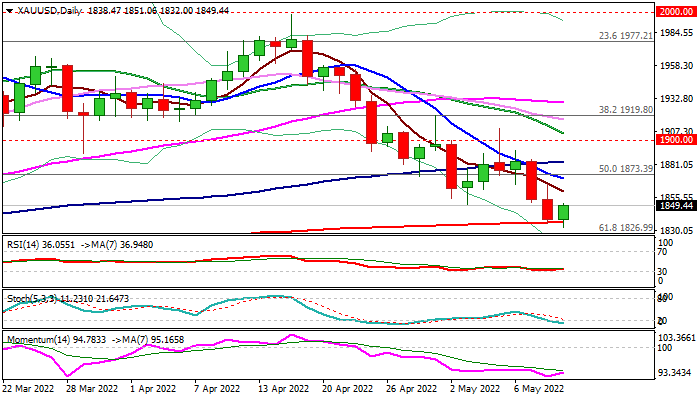Click the 61.8 1826.99 Fibonacci label
The image size is (700, 400).
[x=625, y=228]
